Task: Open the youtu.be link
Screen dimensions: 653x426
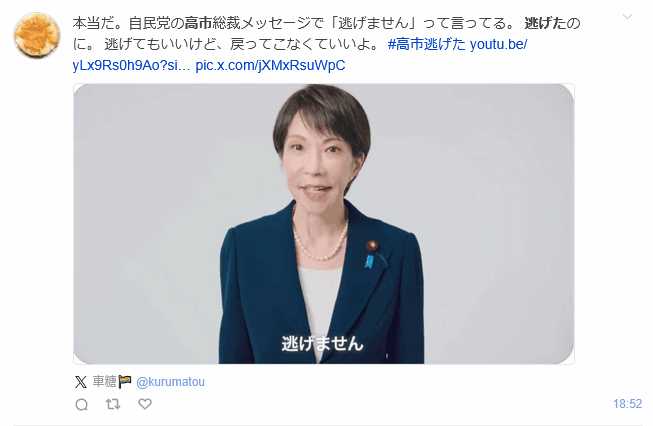Action: click(498, 44)
